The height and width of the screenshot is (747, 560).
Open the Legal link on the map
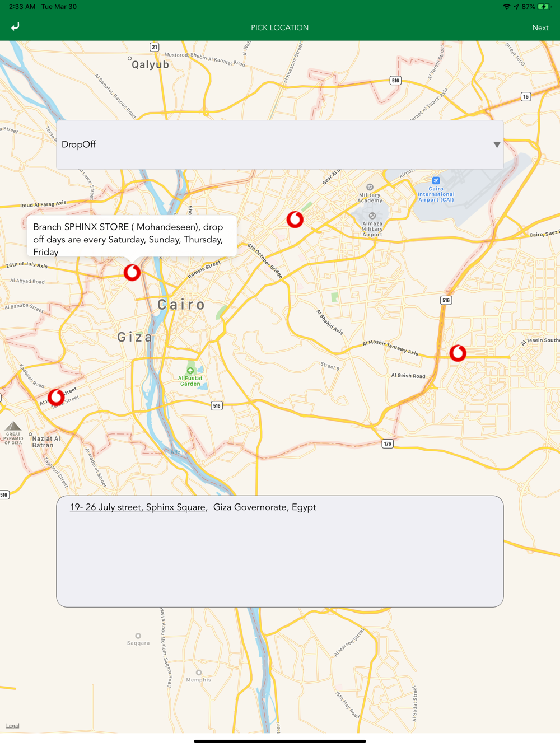(x=12, y=726)
